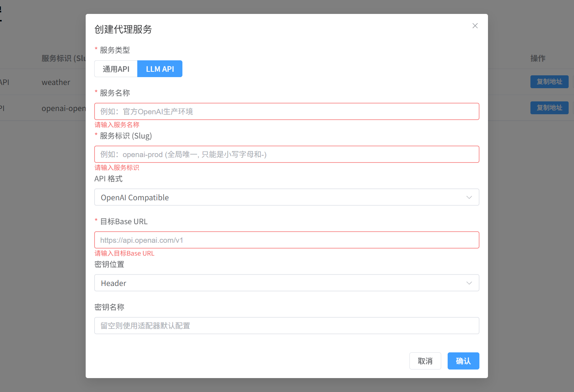Click the 操作 column header
Image resolution: width=574 pixels, height=392 pixels.
(x=538, y=59)
